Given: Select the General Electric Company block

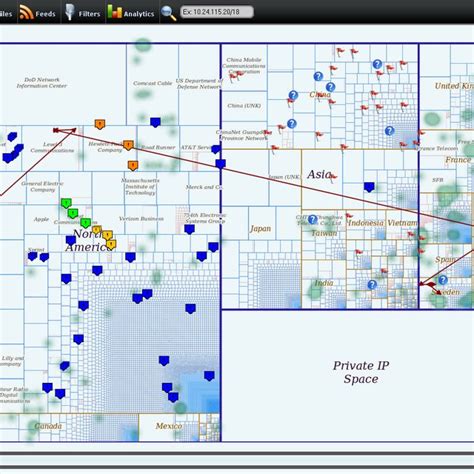Looking at the screenshot, I should pyautogui.click(x=42, y=187).
